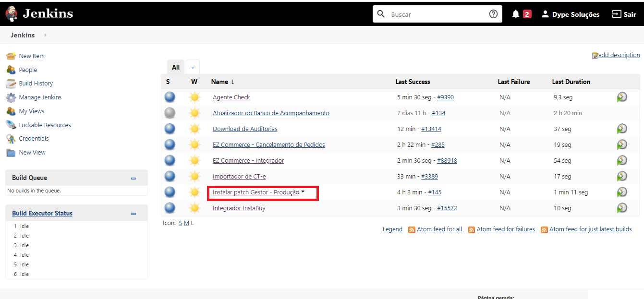
Task: Open build #285 link
Action: [438, 144]
